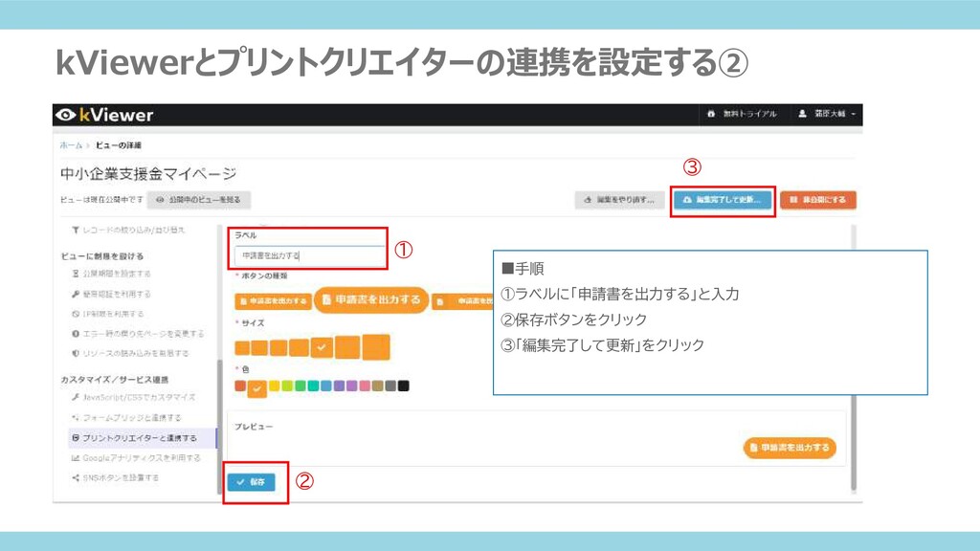Pick the black color swatch
Screen dimensions: 980x551
(x=404, y=386)
